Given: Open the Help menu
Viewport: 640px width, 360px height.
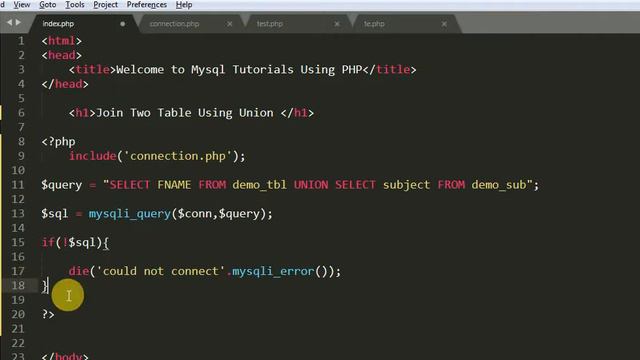Looking at the screenshot, I should click(184, 5).
